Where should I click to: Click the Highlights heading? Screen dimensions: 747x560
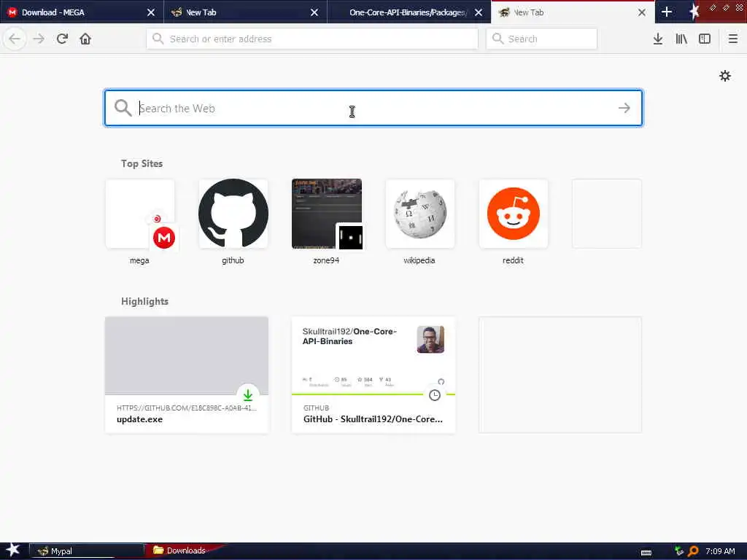[144, 301]
